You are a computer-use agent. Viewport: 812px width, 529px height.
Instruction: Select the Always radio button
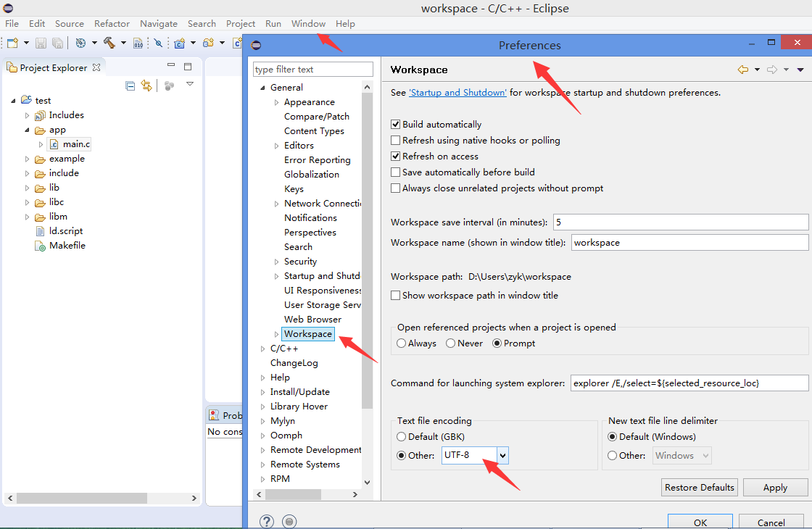coord(402,343)
